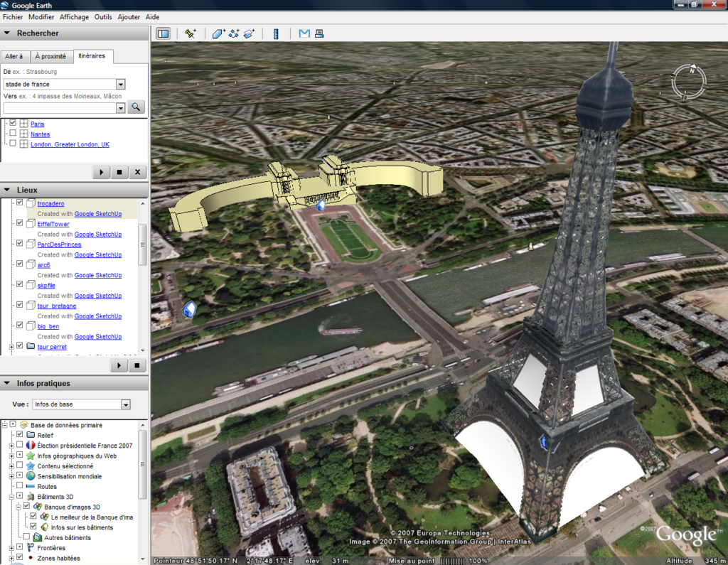Open the ruler measurement tool

(276, 33)
